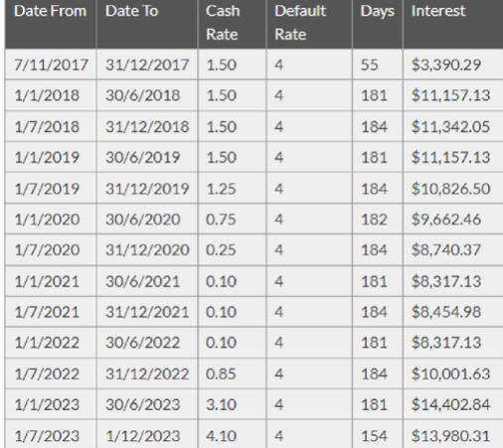
Task: Click the 154 days cell
Action: pyautogui.click(x=378, y=436)
